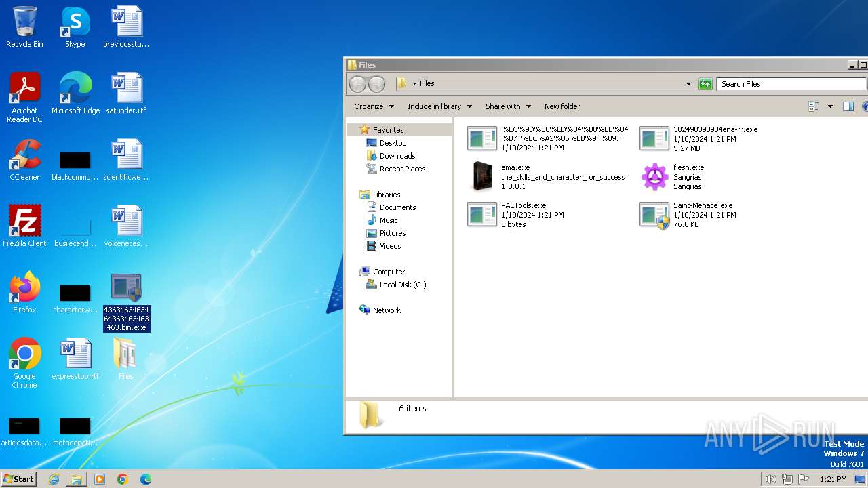
Task: Click the taskbar clock 1:21 PM
Action: coord(833,479)
